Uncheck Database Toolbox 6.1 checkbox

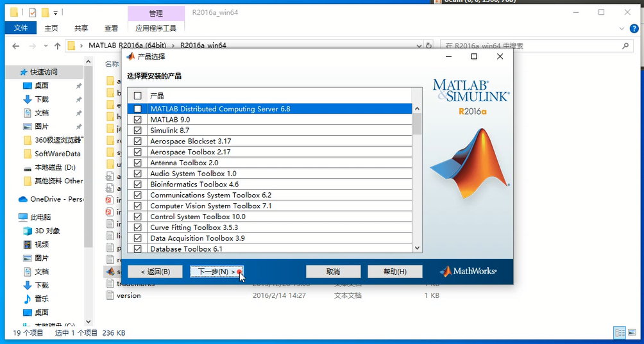click(138, 249)
